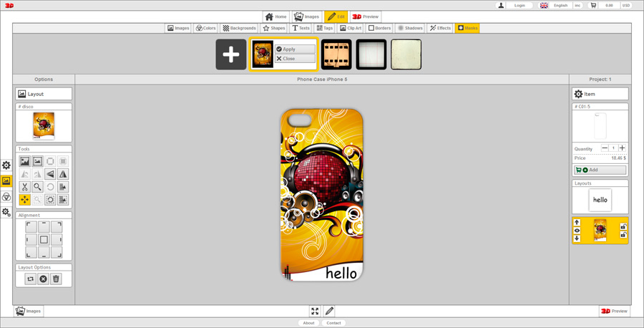
Task: Align layout to top center
Action: coord(44,227)
